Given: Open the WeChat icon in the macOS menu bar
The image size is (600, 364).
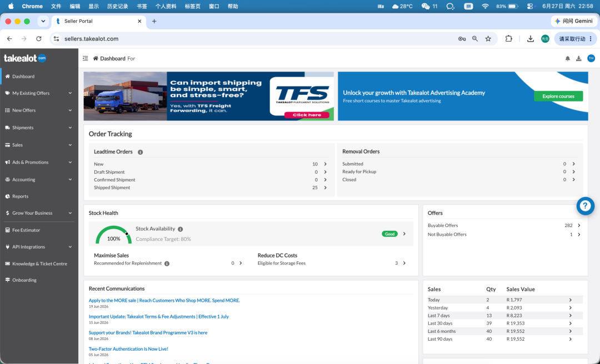Looking at the screenshot, I should [x=426, y=6].
